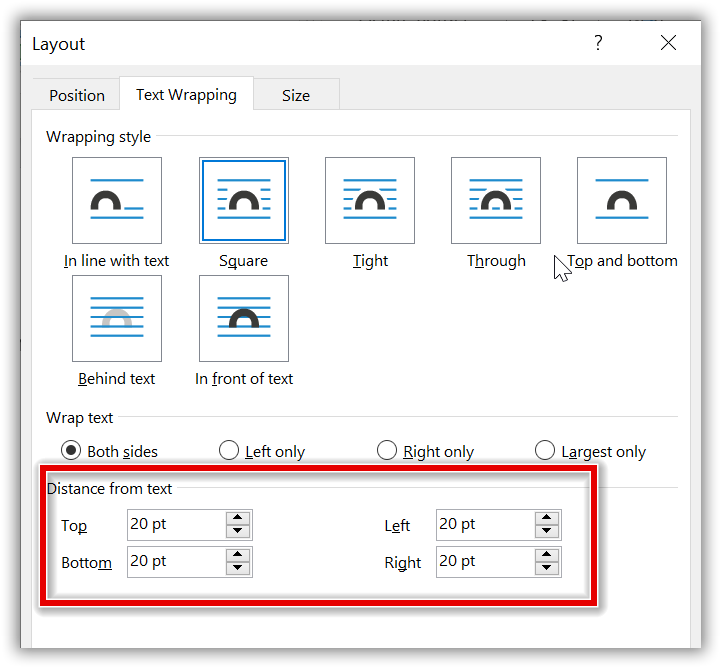The image size is (721, 668).
Task: Choose the Behind text wrapping icon
Action: click(117, 318)
